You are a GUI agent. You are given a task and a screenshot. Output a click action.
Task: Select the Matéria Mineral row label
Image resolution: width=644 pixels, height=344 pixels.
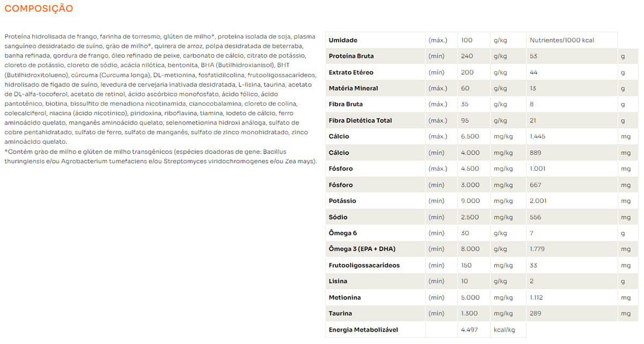click(353, 89)
